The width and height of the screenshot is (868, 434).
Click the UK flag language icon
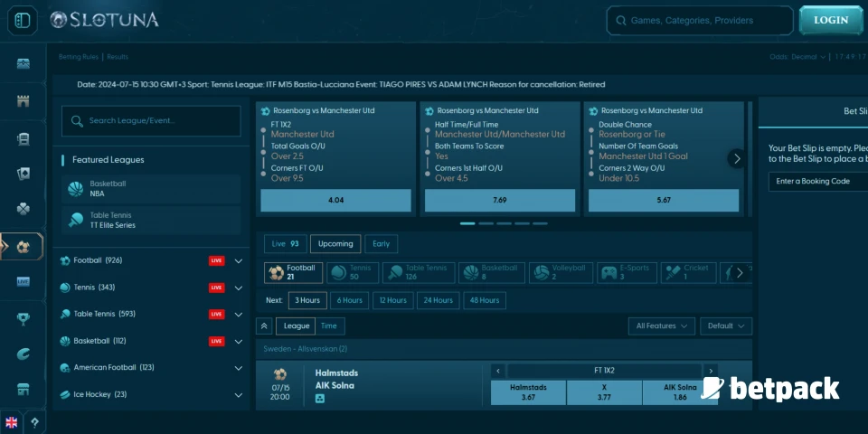12,422
